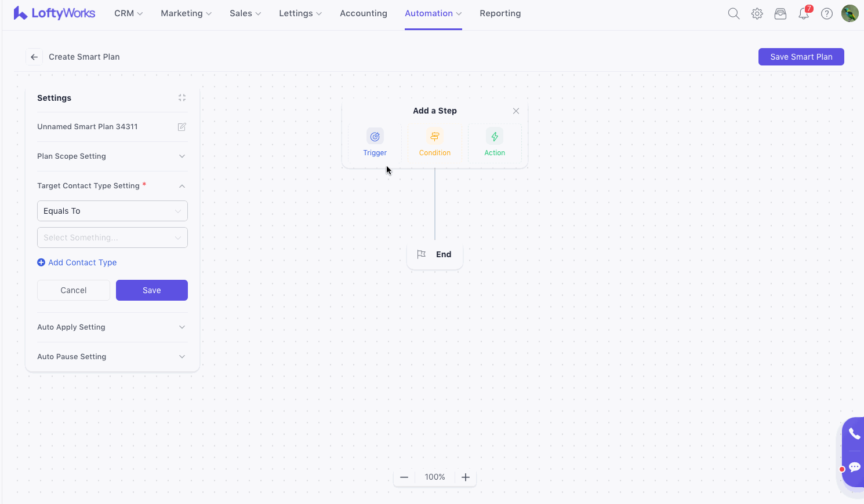Open the Equals To dropdown

point(112,211)
